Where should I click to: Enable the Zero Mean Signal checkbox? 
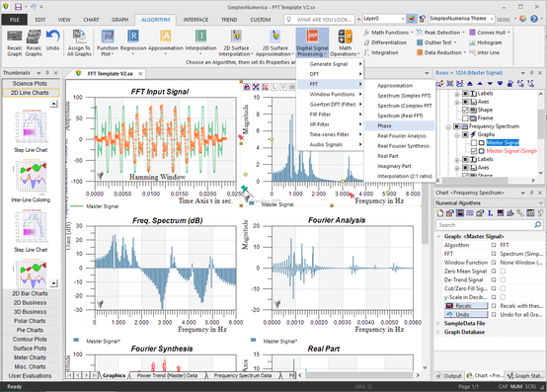[503, 271]
